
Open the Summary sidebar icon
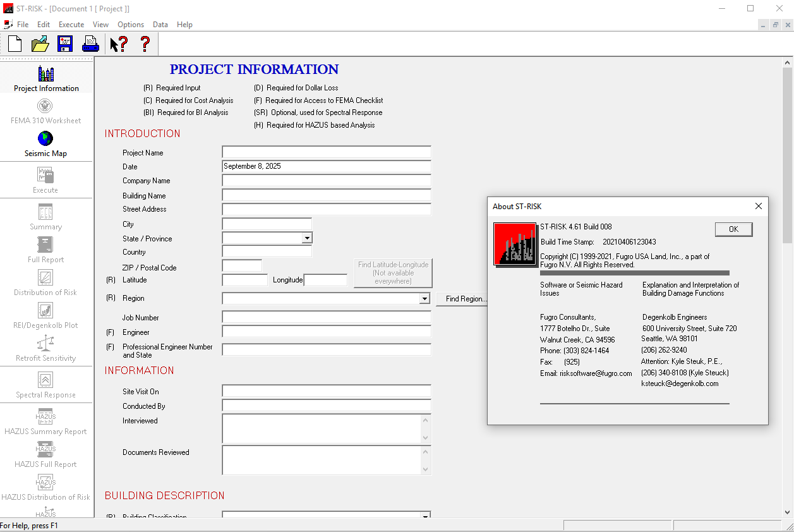click(45, 212)
